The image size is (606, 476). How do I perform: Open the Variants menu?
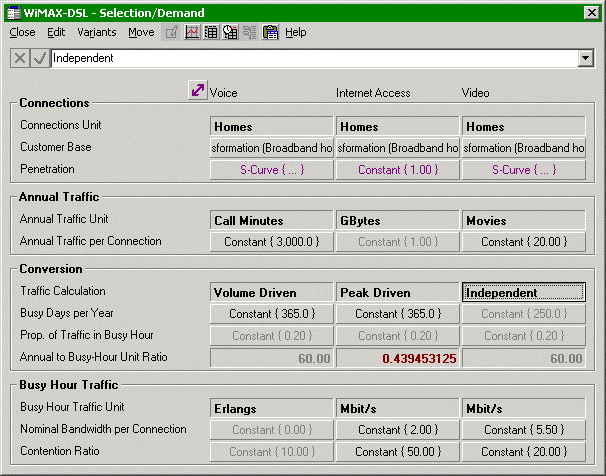click(97, 32)
